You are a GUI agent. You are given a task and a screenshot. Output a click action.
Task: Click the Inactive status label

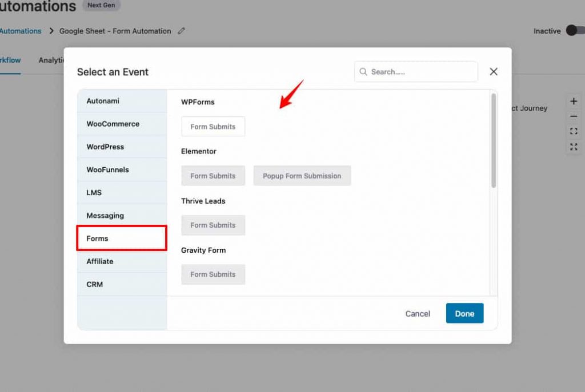point(547,31)
